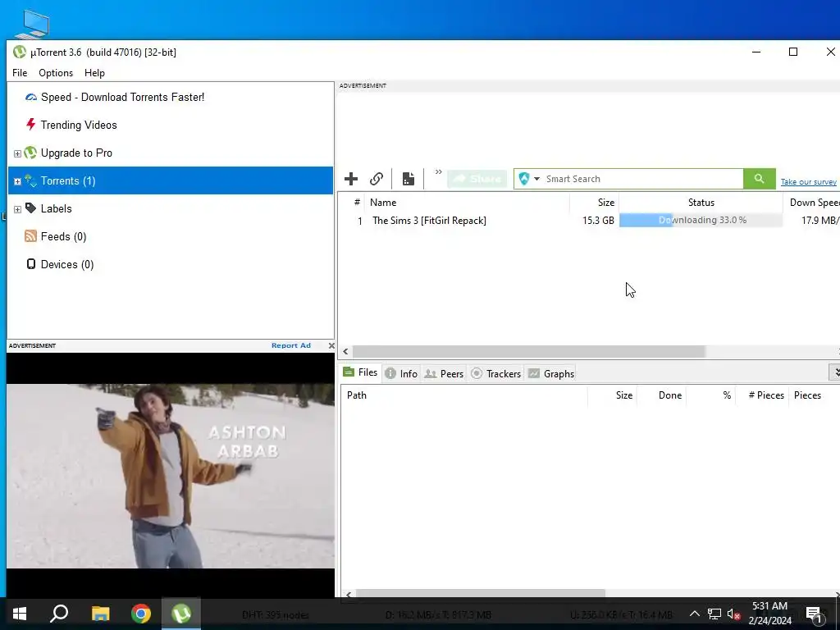
Task: Click the Path column header
Action: coord(464,395)
